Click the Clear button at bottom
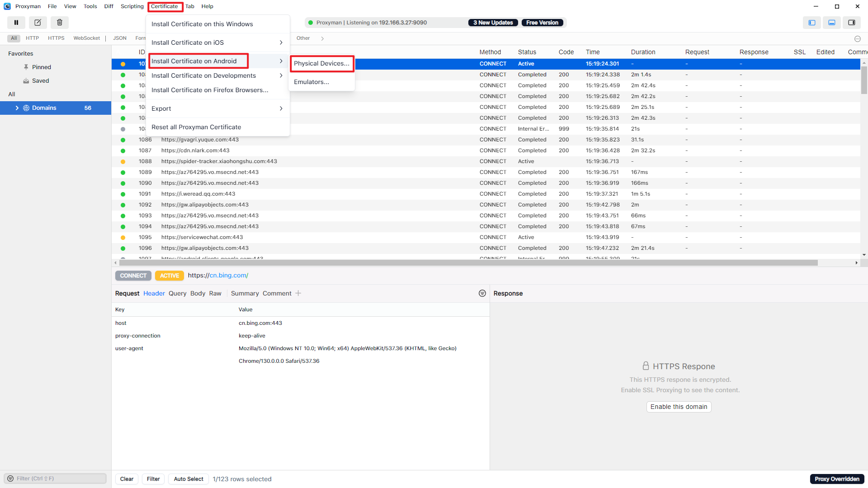The image size is (868, 488). (x=127, y=479)
